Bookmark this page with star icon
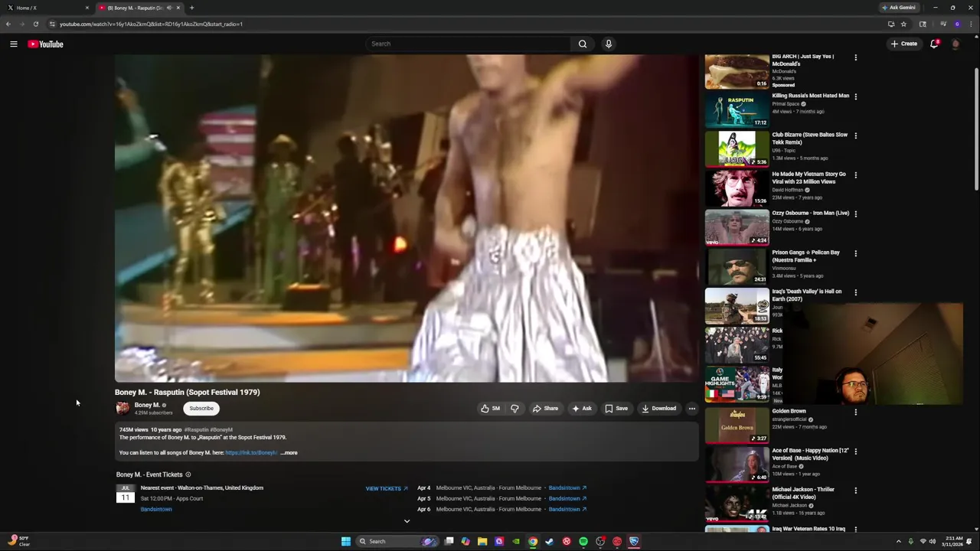 pos(903,24)
